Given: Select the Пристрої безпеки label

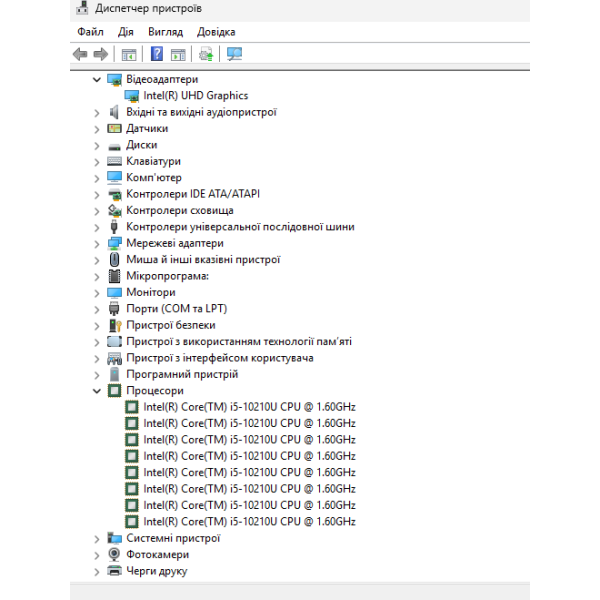Looking at the screenshot, I should tap(171, 325).
